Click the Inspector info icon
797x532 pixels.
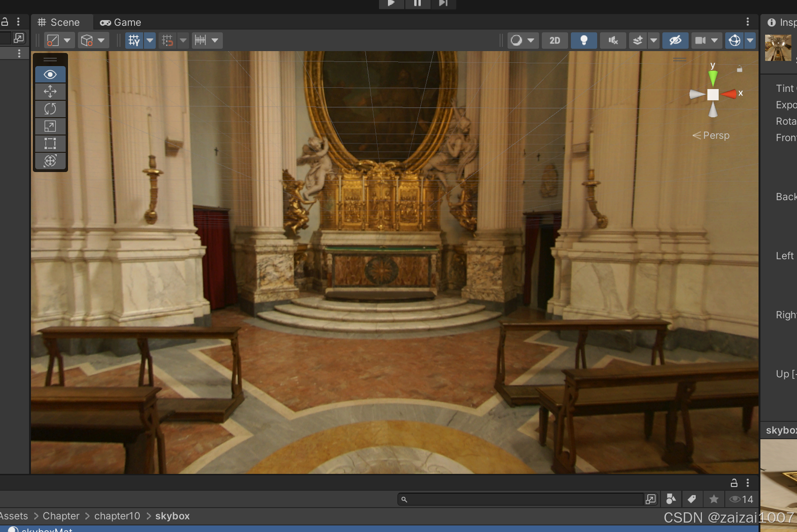[771, 22]
